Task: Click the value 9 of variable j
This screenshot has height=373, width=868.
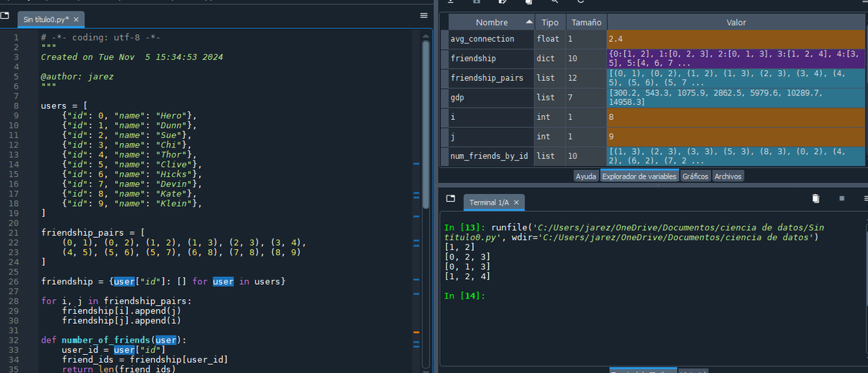Action: [736, 137]
